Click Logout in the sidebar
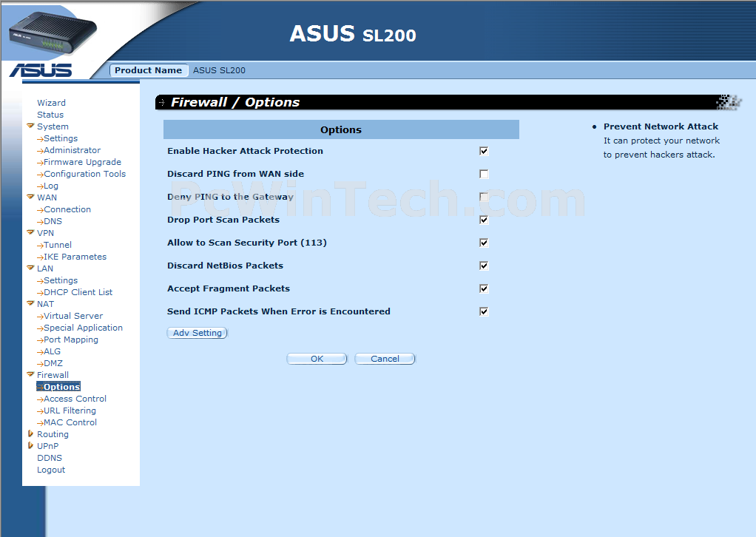756x537 pixels. coord(51,470)
